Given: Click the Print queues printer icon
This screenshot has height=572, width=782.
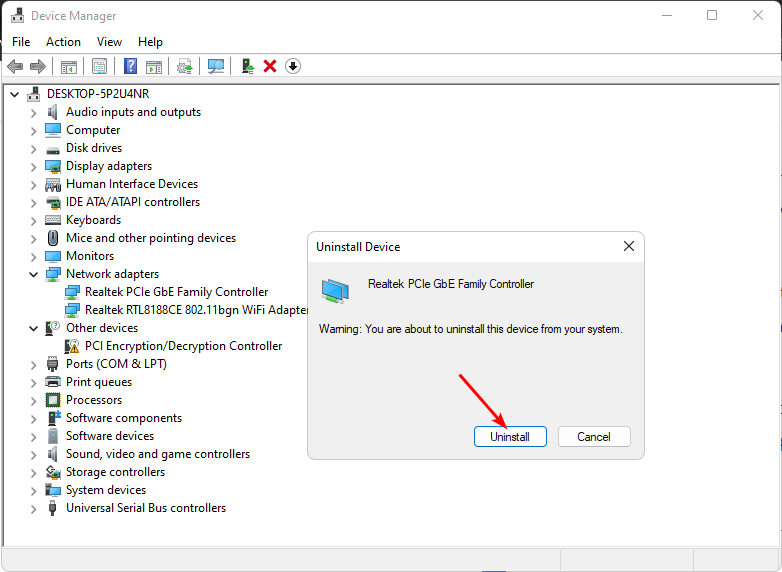Looking at the screenshot, I should [x=53, y=382].
